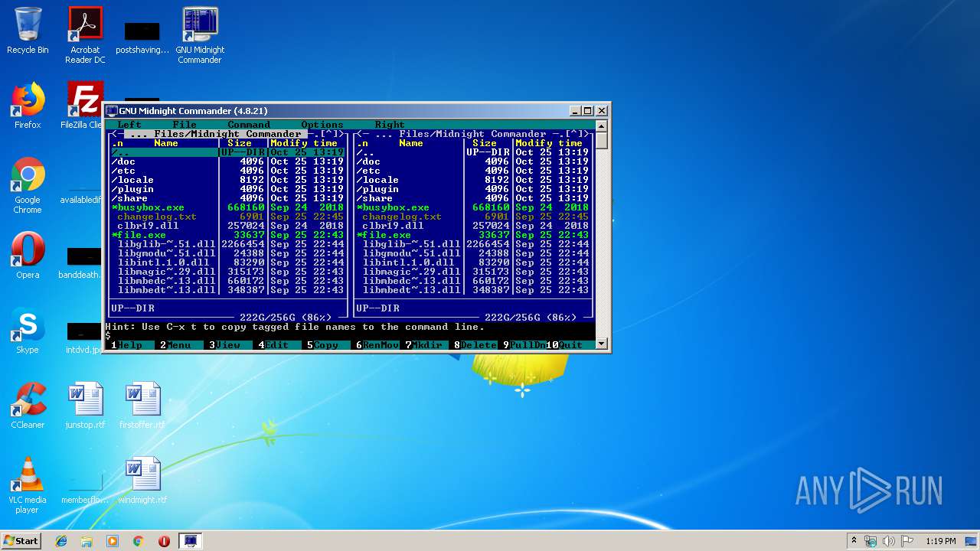Select the firstoffer.rtf document icon

tap(142, 406)
